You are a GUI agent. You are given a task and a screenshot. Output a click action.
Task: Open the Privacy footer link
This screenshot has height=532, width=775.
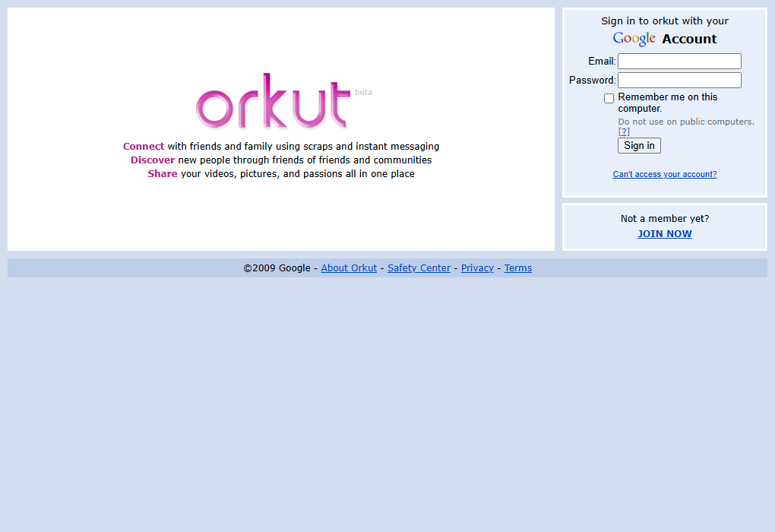click(x=477, y=268)
